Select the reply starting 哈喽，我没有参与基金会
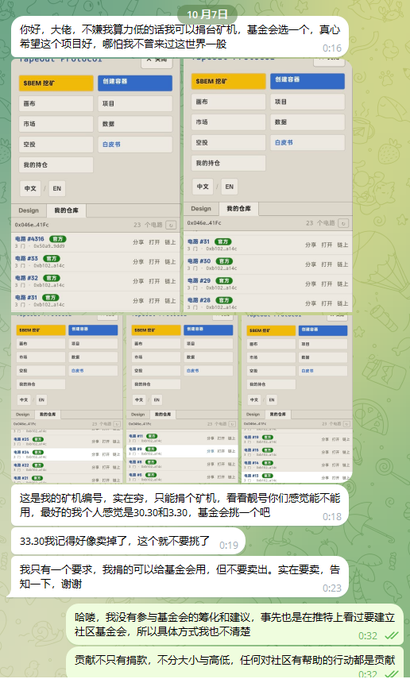The height and width of the screenshot is (679, 410). coord(235,624)
